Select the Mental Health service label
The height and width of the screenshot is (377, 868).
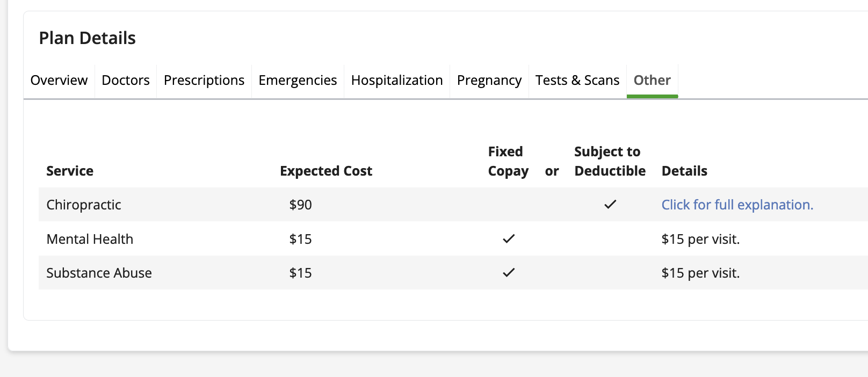(x=90, y=239)
